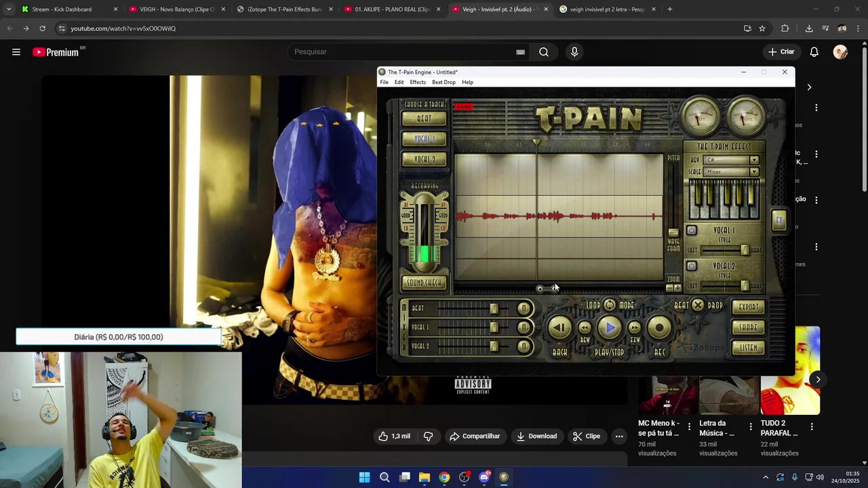Switch to iZotope T-Pain Effects tab
This screenshot has height=488, width=868.
point(285,9)
